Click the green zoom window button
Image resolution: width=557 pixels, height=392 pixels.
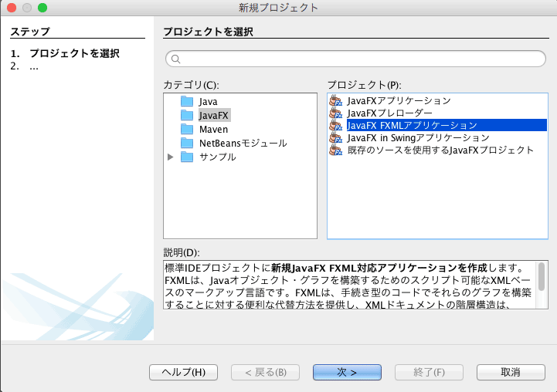click(42, 8)
